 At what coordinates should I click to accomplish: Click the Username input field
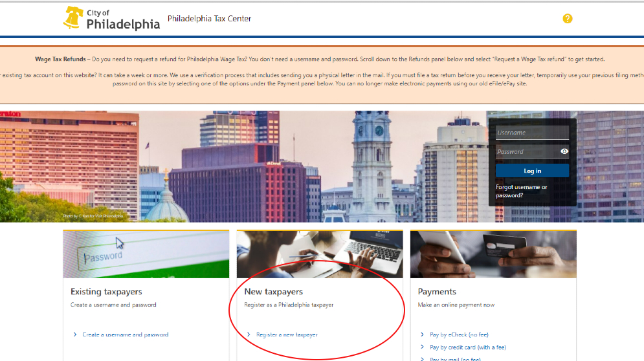[532, 133]
